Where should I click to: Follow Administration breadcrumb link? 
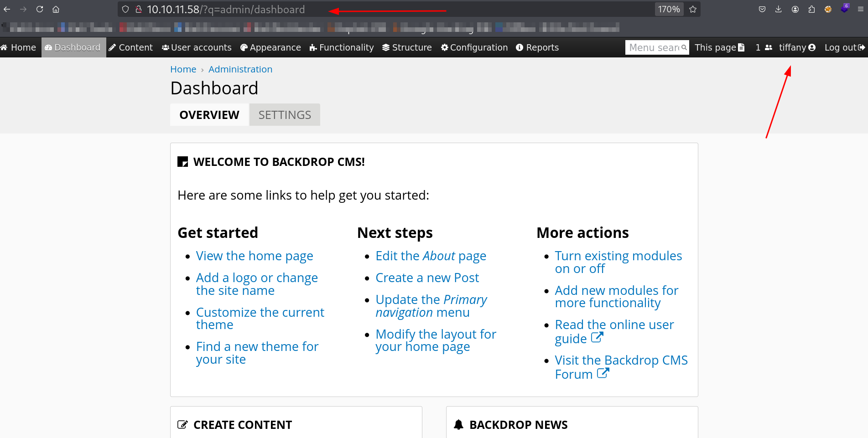coord(240,69)
